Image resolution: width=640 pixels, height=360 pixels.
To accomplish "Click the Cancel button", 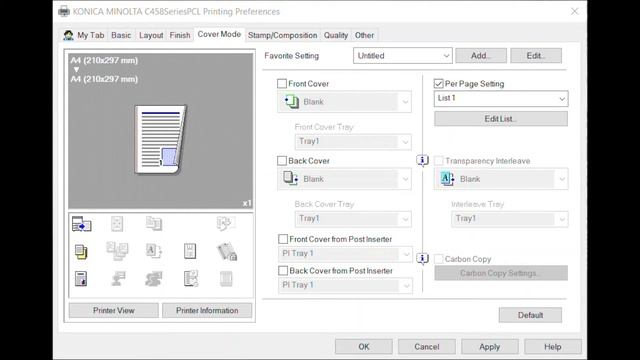I will (427, 347).
